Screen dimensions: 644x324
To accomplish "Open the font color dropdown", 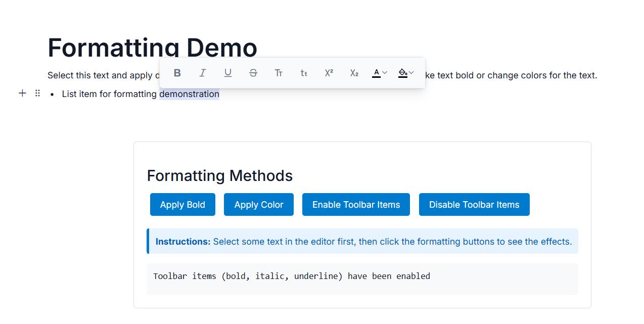I will pos(384,73).
